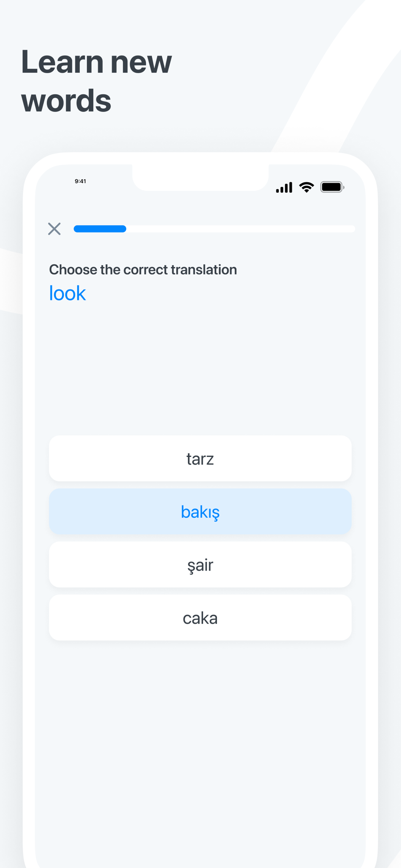Tap the cellular signal strength icon
Screen dimensions: 401x868
(284, 187)
